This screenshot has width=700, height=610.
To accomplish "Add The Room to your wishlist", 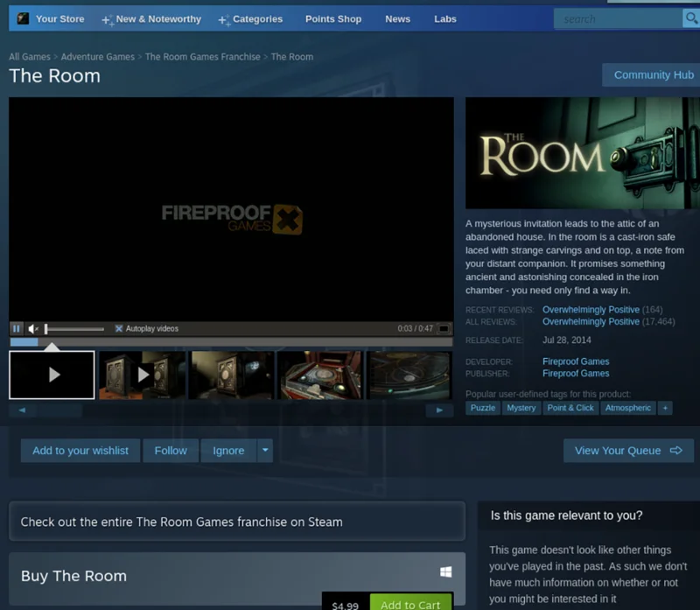I will point(80,450).
